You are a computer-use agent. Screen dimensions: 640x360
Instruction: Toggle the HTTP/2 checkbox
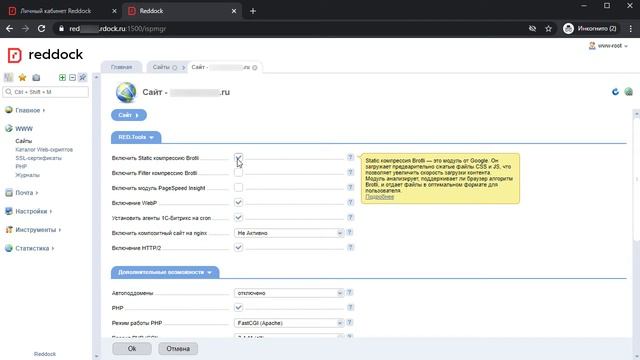(x=238, y=248)
